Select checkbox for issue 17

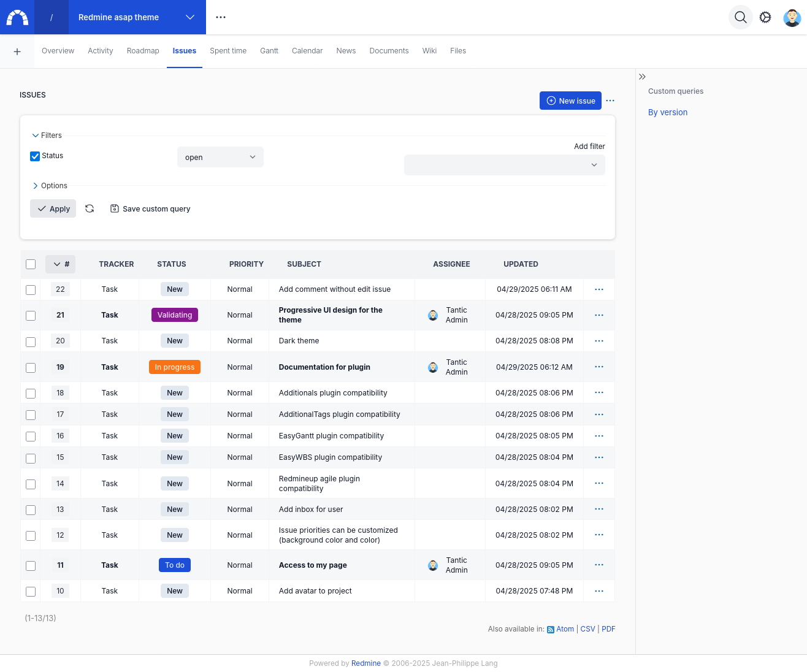(31, 415)
